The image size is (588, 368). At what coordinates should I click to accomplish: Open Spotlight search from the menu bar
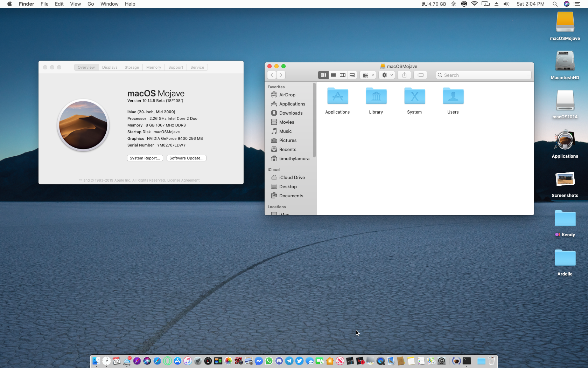[x=555, y=4]
